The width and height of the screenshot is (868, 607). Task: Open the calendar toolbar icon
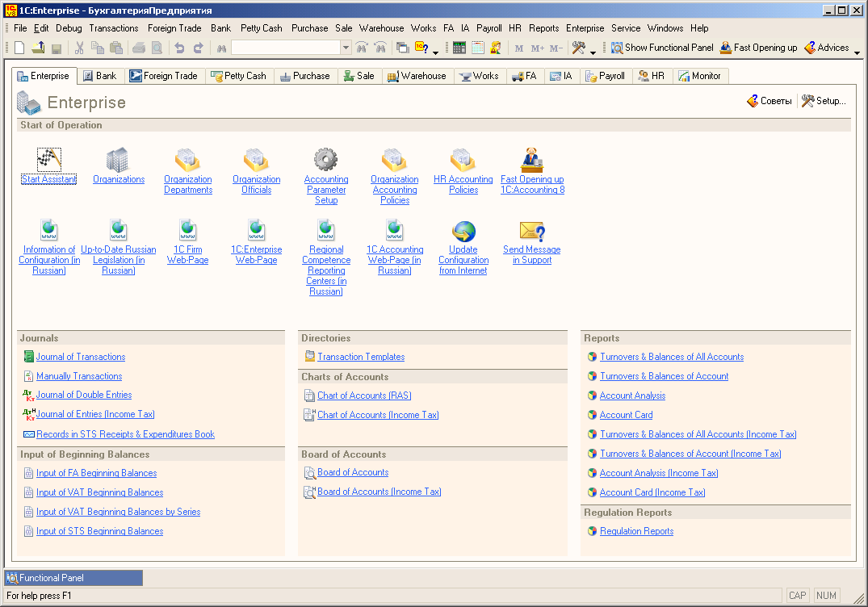pos(478,48)
